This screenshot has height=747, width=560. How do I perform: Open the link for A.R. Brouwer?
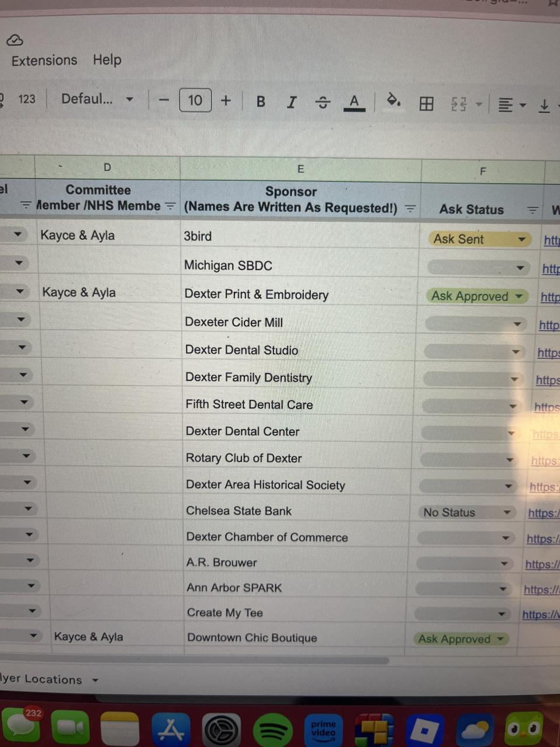click(x=542, y=564)
